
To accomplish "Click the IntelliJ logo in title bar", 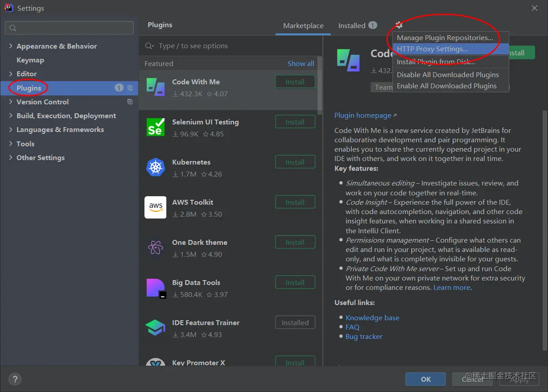I will click(8, 8).
